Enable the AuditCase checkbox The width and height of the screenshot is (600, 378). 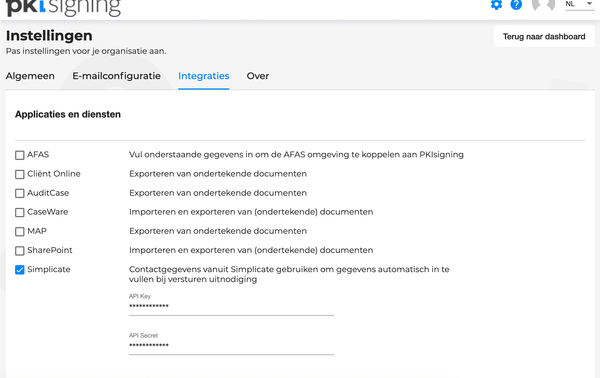(x=20, y=193)
